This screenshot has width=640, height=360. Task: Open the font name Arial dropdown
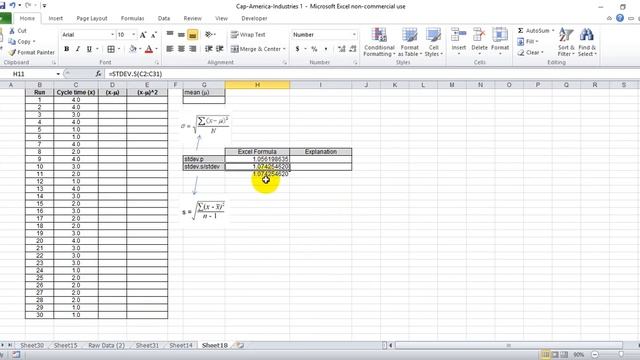(x=112, y=35)
